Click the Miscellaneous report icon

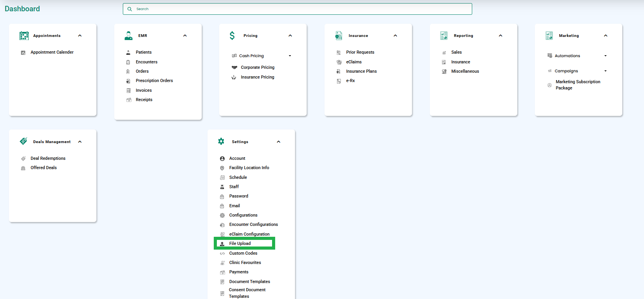coord(444,72)
